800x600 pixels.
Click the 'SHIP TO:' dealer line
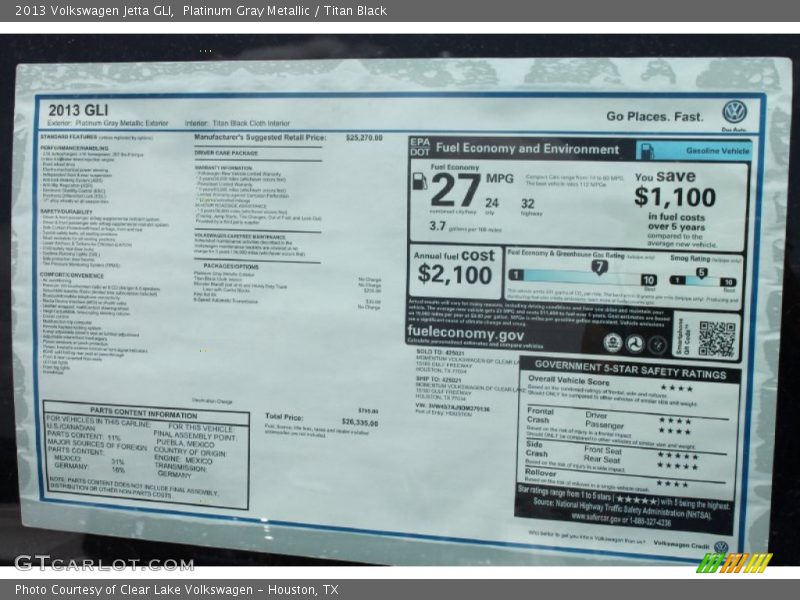[x=439, y=380]
